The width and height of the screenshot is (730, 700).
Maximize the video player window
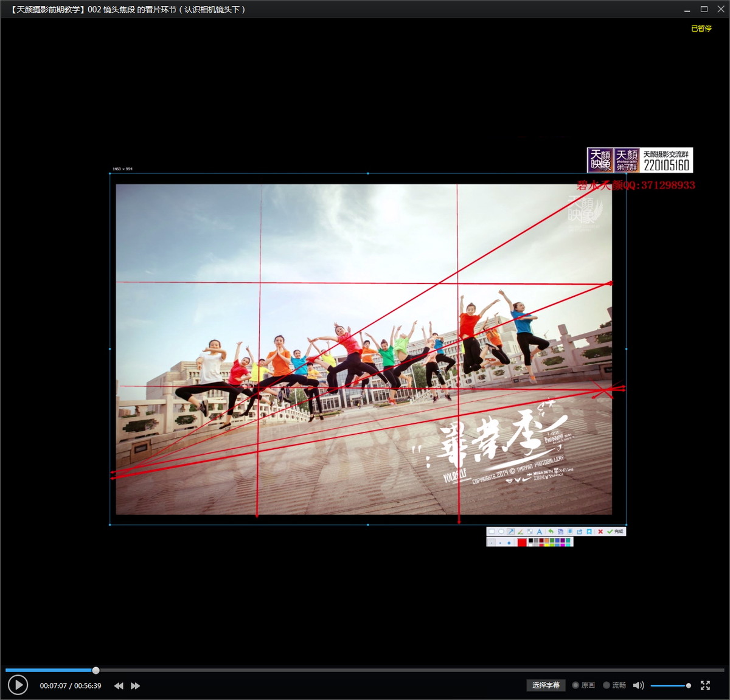(x=704, y=9)
